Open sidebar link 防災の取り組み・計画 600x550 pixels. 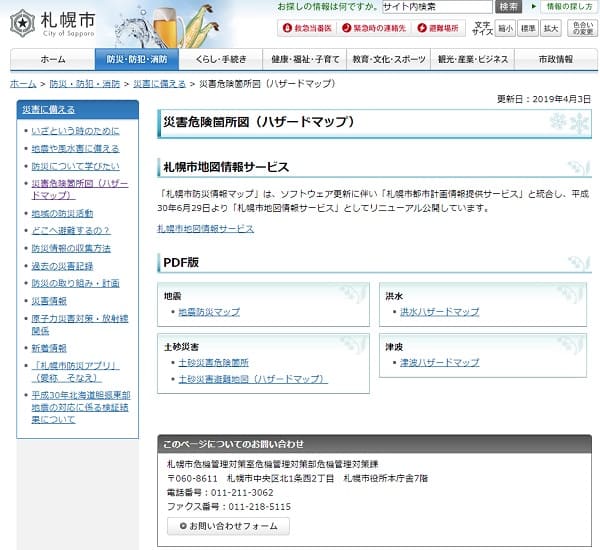click(x=75, y=283)
